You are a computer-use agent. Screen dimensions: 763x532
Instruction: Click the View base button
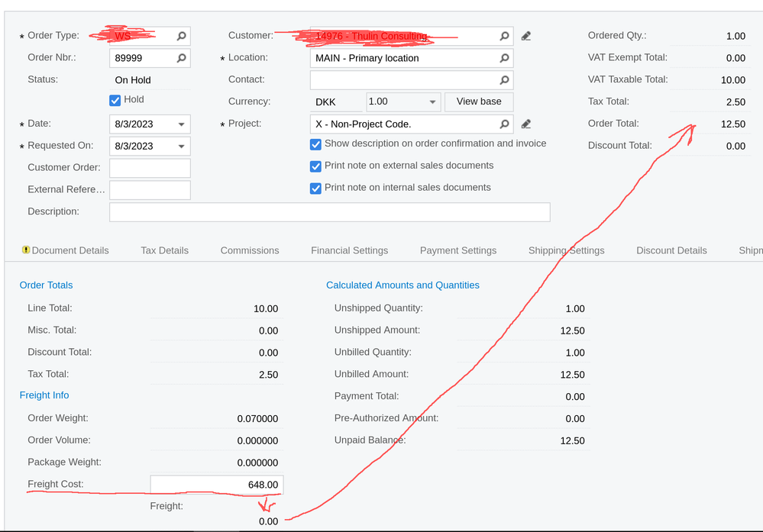click(x=479, y=102)
